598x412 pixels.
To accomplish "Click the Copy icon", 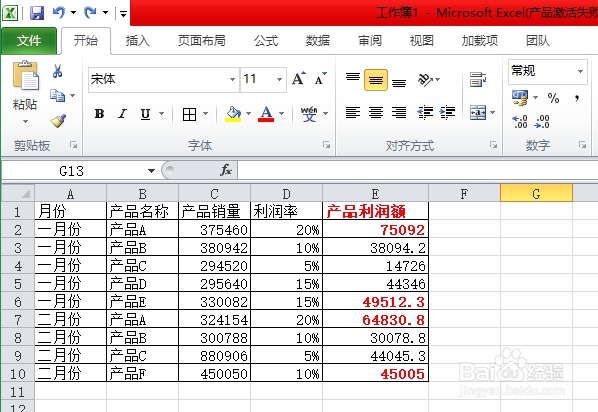I will tap(58, 95).
